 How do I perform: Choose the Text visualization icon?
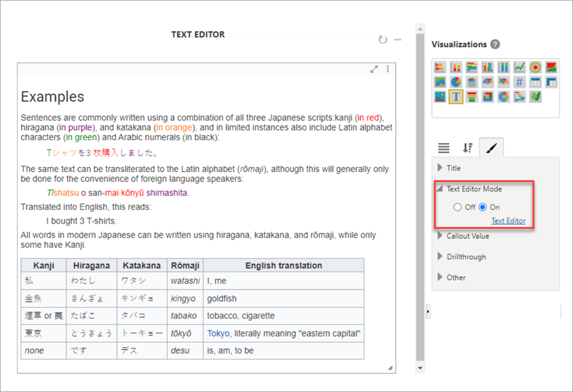point(455,97)
